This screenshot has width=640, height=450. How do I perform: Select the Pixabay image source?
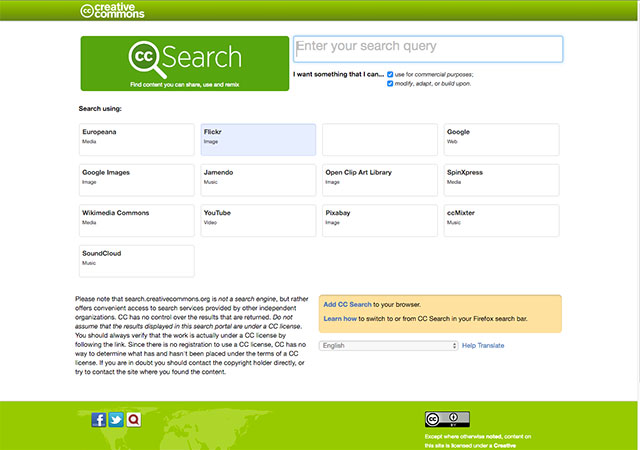380,221
